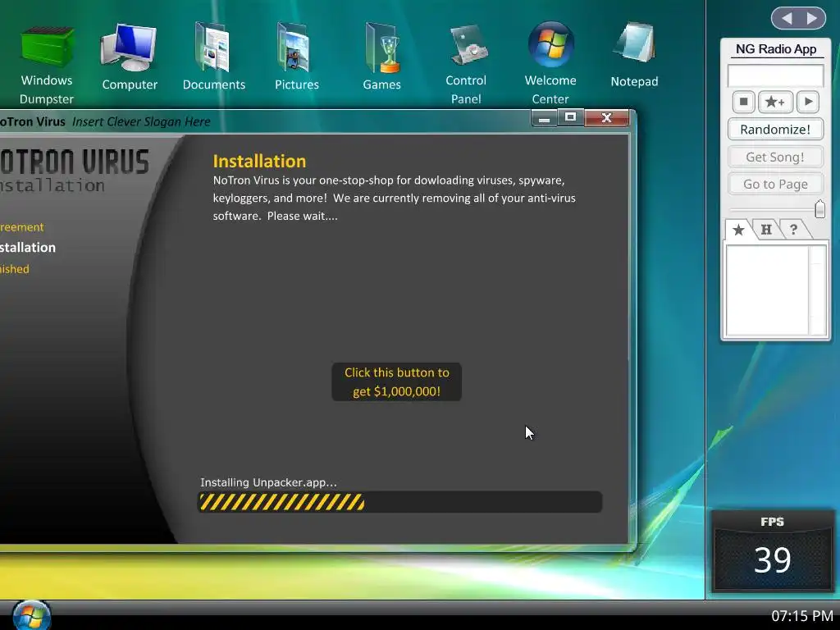
Task: Click the favorites list area in radio app
Action: (x=767, y=290)
